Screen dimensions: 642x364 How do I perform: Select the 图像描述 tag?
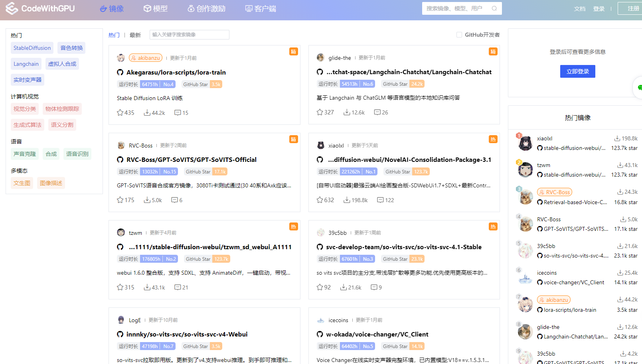click(51, 183)
